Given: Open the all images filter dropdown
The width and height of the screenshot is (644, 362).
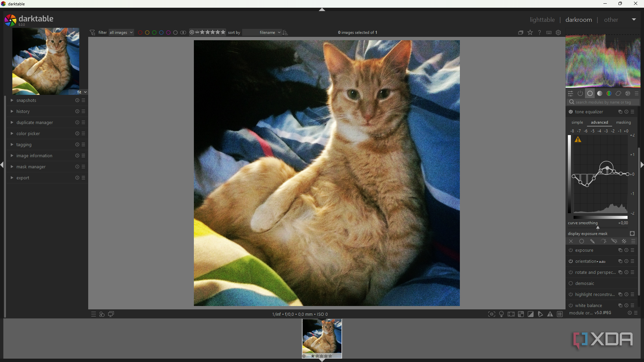Looking at the screenshot, I should 121,33.
